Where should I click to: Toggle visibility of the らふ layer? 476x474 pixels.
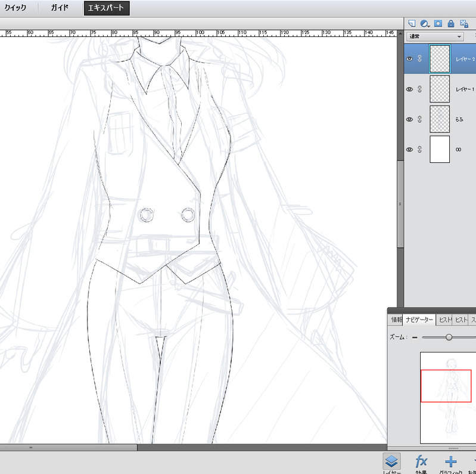pyautogui.click(x=409, y=119)
